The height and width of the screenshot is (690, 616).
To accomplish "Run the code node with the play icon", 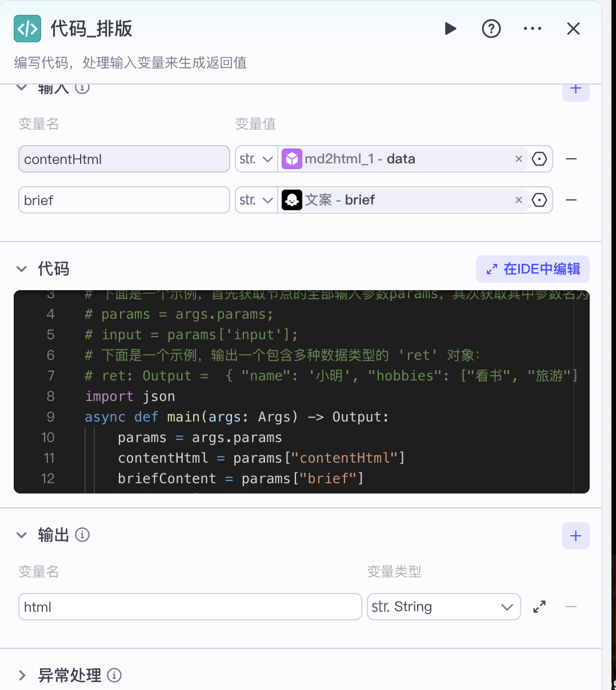I will coord(450,29).
